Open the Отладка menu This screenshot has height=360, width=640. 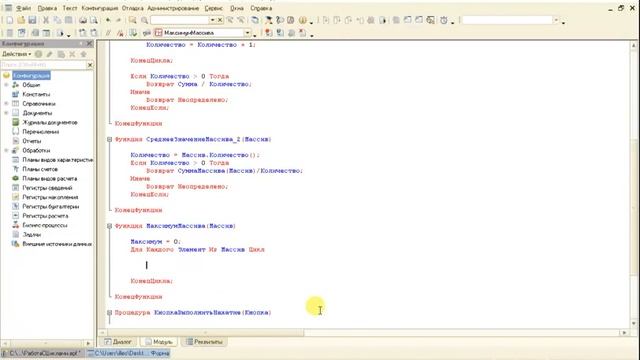click(133, 8)
